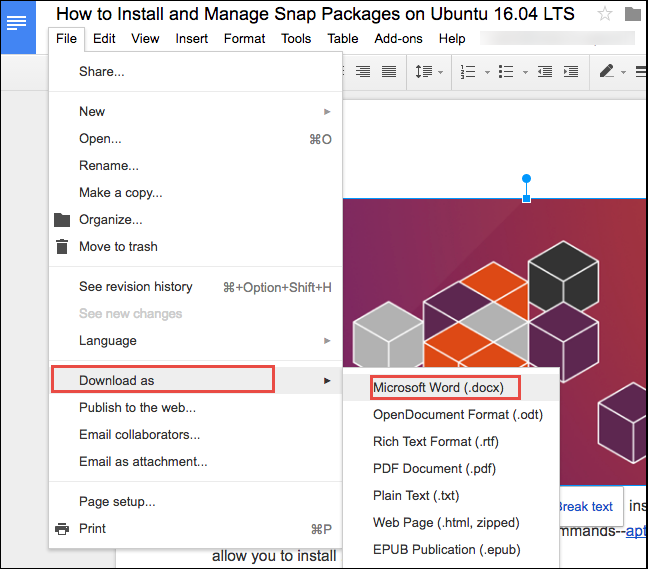Viewport: 648px width, 569px height.
Task: Click the justify text icon
Action: [x=389, y=72]
